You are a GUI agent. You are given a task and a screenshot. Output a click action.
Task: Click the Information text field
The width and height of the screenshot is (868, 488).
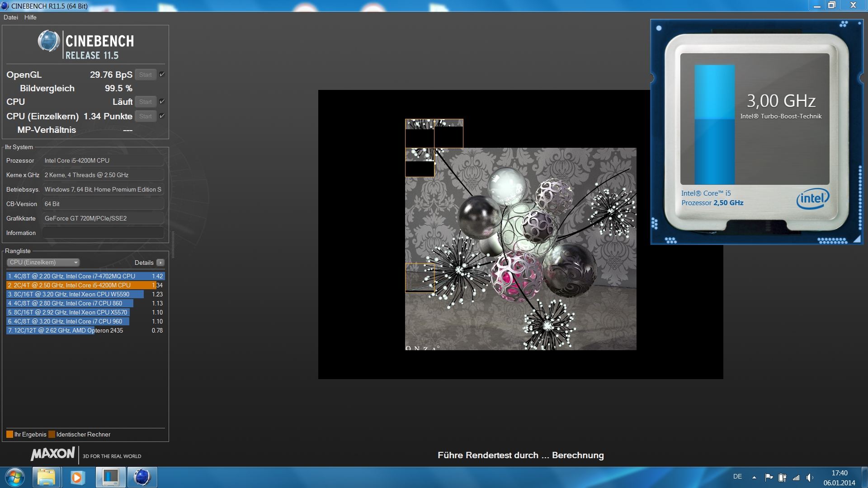click(x=103, y=233)
